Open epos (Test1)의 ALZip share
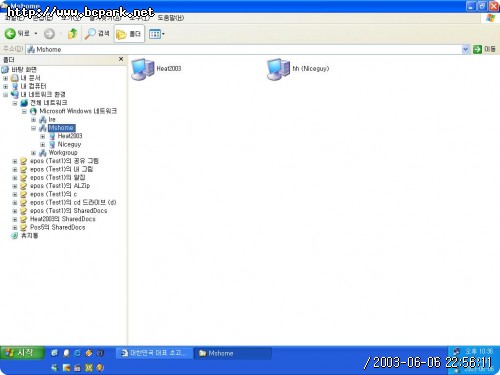Image resolution: width=500 pixels, height=375 pixels. 60,186
